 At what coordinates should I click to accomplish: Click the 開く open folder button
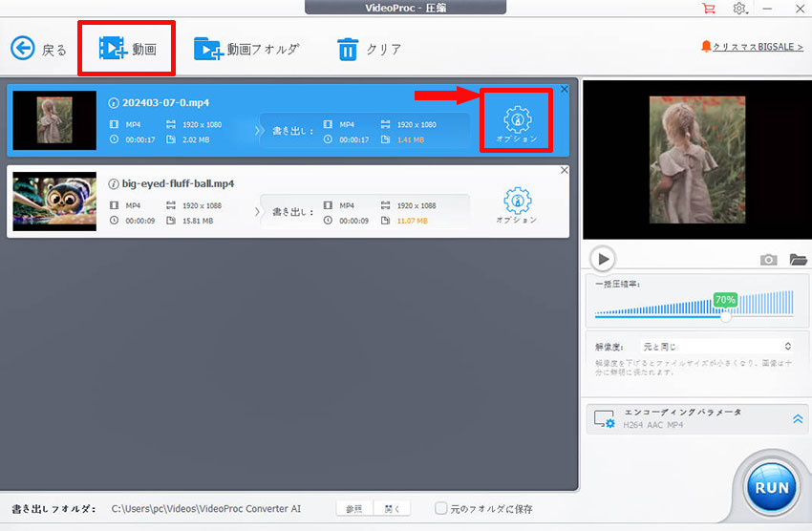click(392, 509)
